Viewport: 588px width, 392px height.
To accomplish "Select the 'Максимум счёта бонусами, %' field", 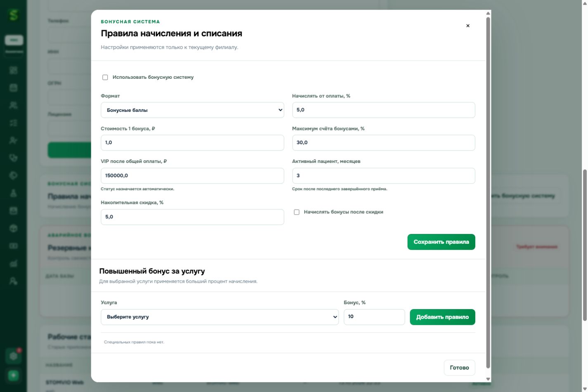I will 383,143.
